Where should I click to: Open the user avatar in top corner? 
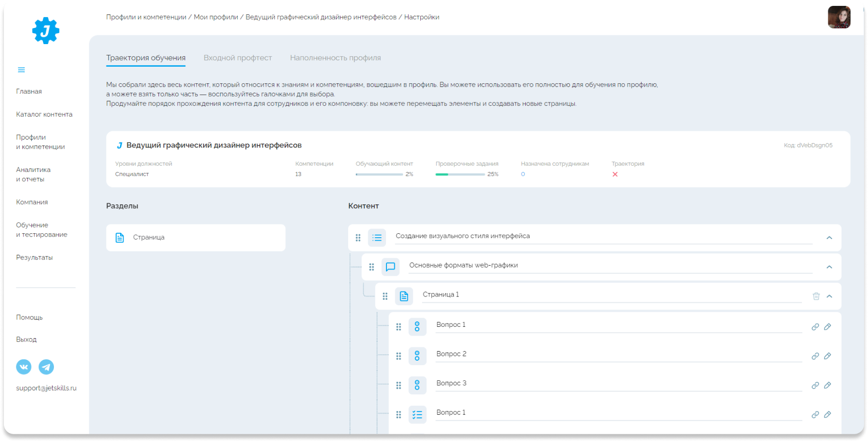tap(839, 17)
